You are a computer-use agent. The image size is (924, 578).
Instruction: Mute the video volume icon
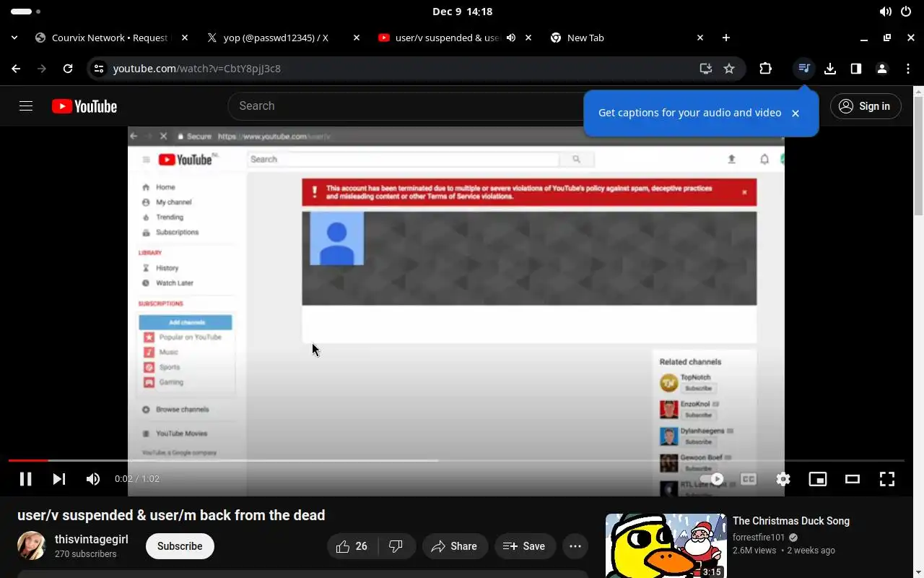93,479
